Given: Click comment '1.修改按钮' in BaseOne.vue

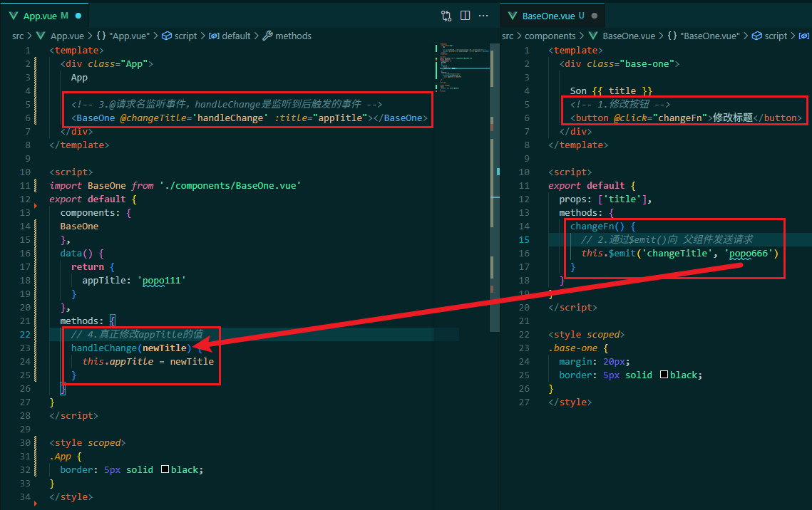Looking at the screenshot, I should tap(620, 104).
